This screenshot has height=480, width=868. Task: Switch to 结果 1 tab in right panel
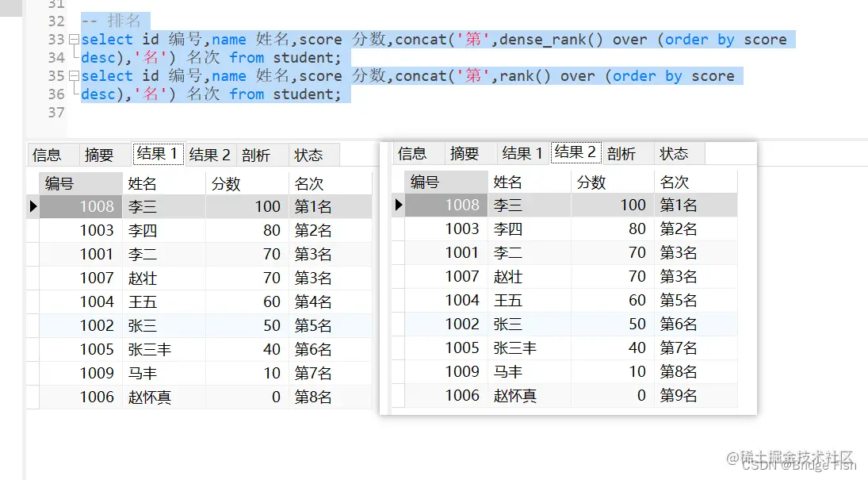522,154
